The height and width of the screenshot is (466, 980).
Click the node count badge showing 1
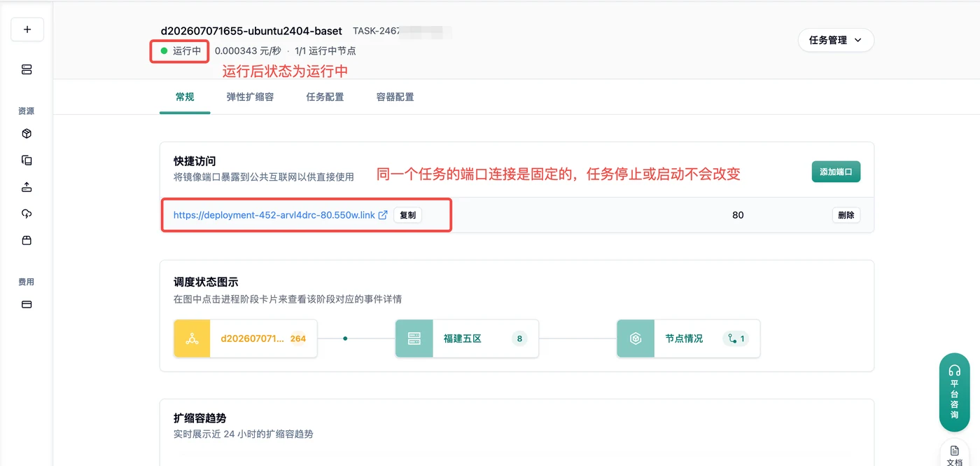point(736,338)
